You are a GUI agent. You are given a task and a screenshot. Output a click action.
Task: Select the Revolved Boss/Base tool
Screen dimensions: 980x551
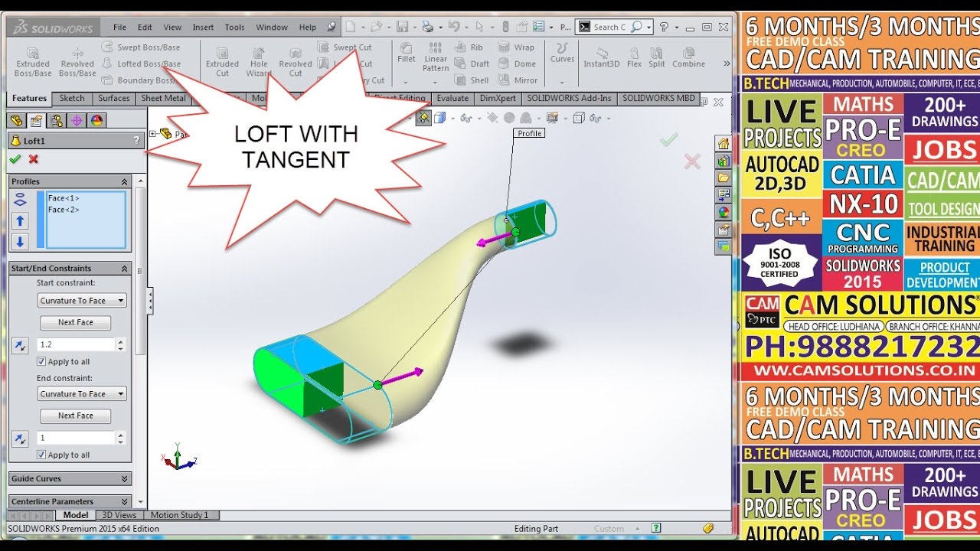[x=77, y=61]
